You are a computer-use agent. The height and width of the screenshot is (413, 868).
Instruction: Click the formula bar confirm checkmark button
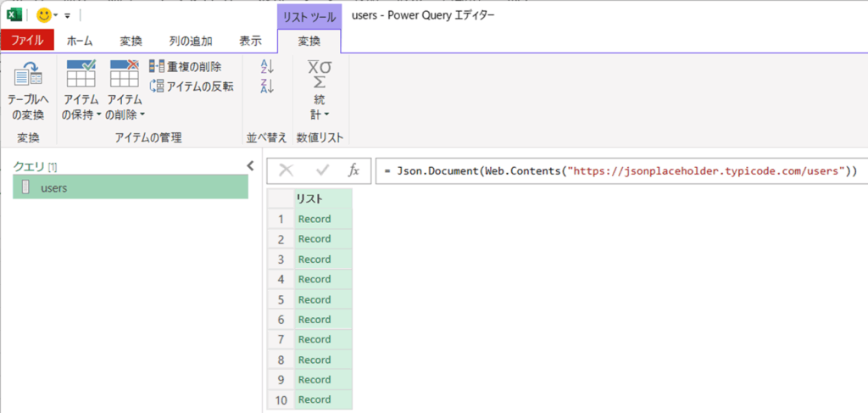click(322, 170)
